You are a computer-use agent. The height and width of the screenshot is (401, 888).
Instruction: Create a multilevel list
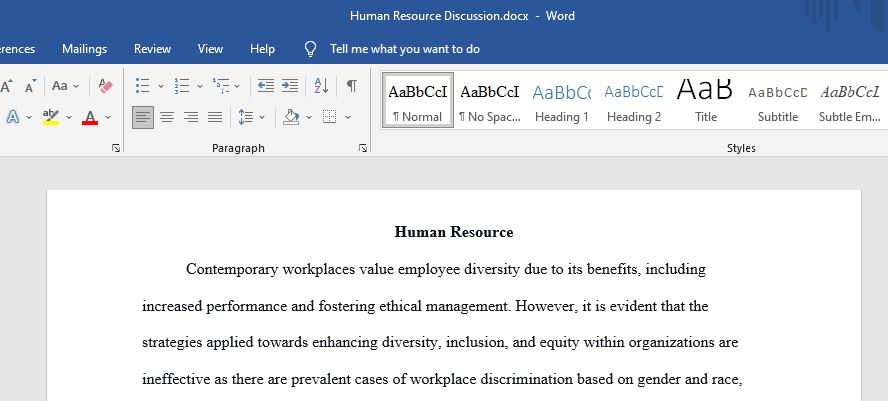[221, 86]
